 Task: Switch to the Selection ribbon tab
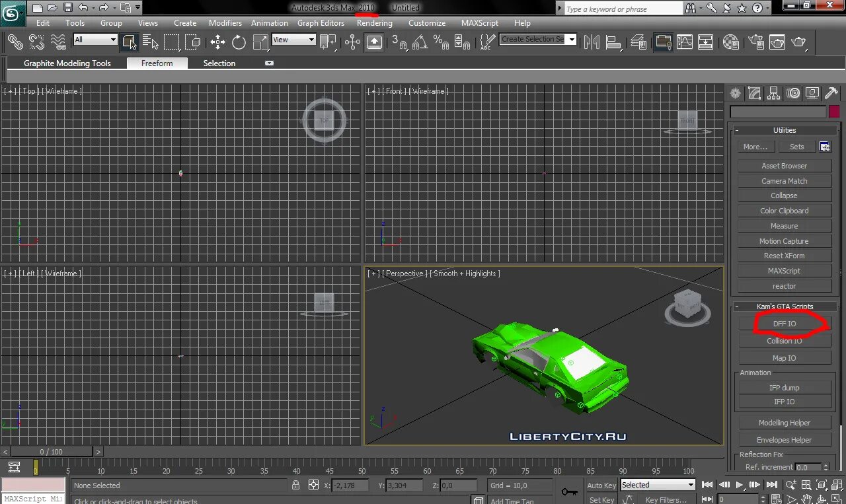(219, 63)
